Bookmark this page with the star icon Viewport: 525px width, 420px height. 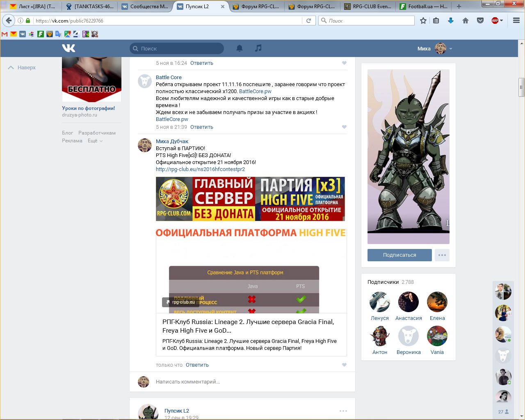pos(423,21)
